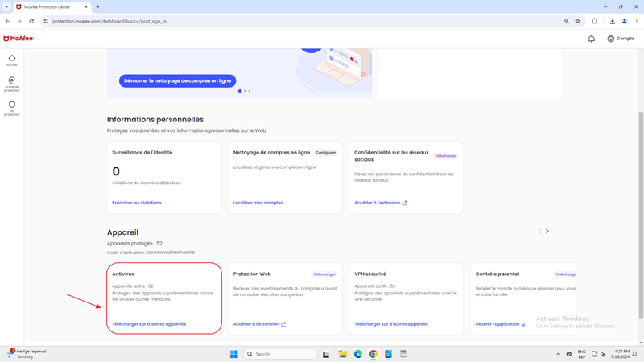
Task: Bookmark this page with star icon
Action: (x=577, y=21)
